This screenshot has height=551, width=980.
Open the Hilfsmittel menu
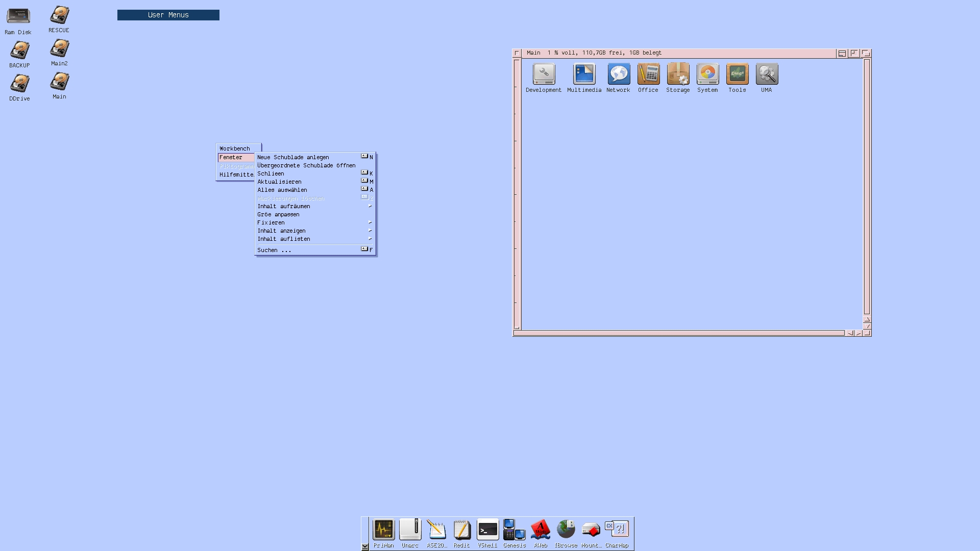(236, 174)
